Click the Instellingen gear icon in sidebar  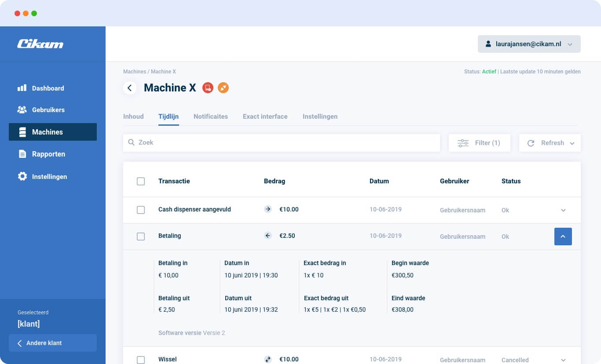pyautogui.click(x=22, y=176)
